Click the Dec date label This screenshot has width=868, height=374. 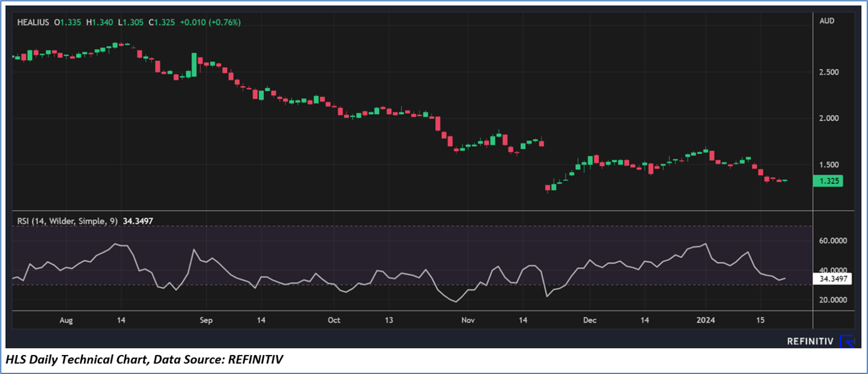[590, 320]
